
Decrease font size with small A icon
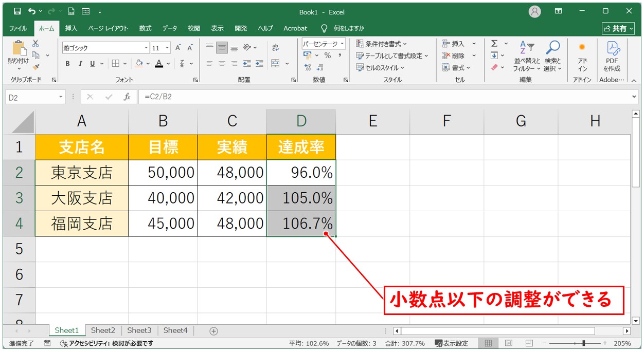coord(190,48)
